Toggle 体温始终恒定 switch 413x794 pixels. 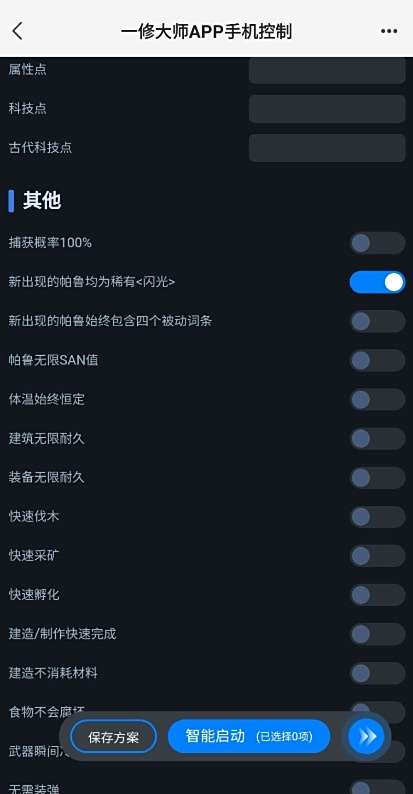pos(377,400)
